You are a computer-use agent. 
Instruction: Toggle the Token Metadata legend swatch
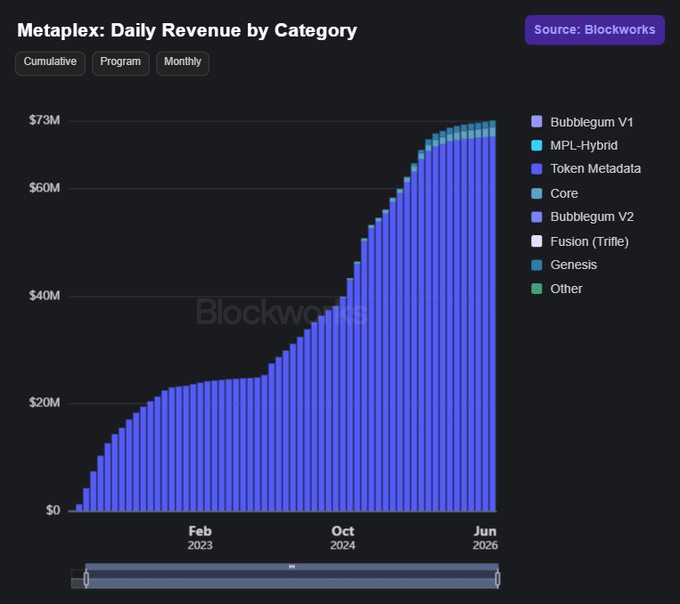point(536,169)
